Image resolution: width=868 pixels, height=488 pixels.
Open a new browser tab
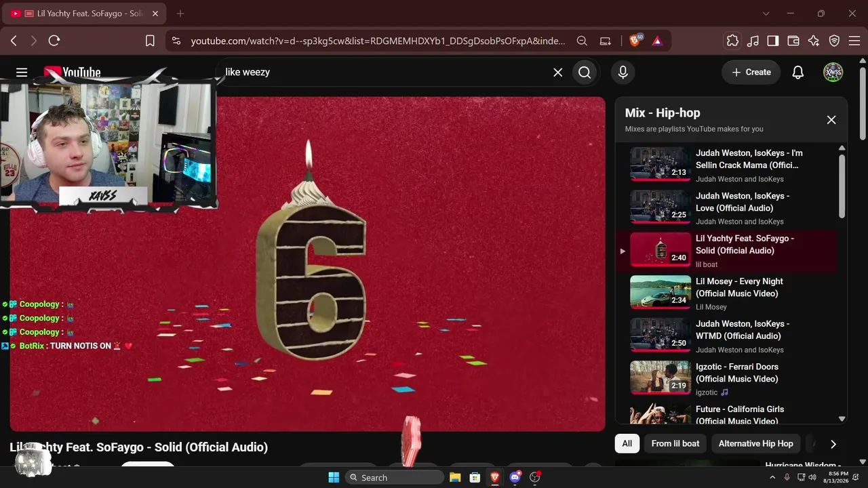[x=180, y=14]
